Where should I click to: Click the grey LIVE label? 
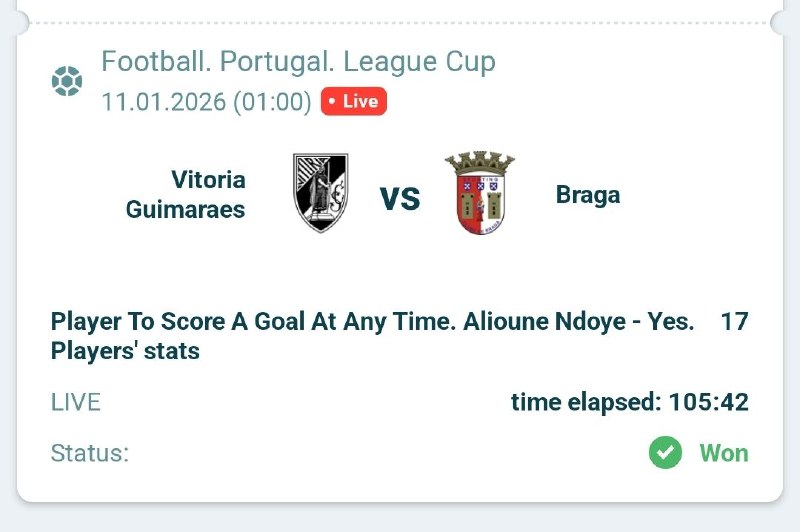pos(76,402)
